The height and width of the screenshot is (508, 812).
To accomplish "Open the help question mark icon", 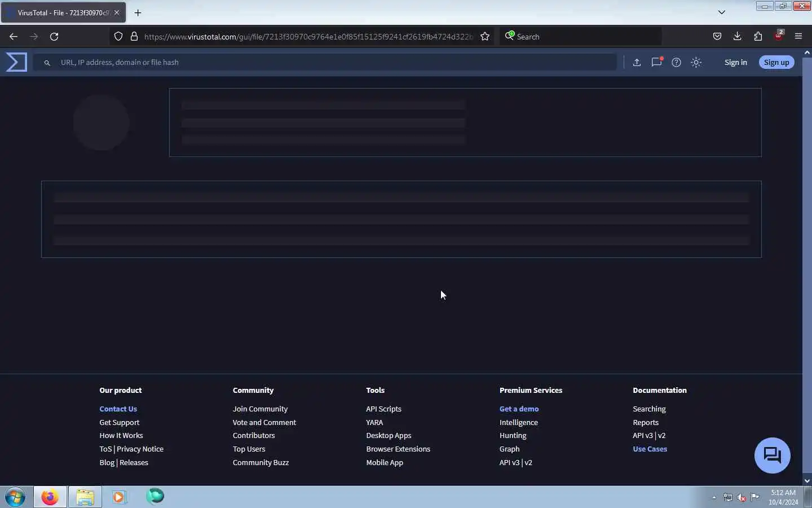I will point(676,63).
